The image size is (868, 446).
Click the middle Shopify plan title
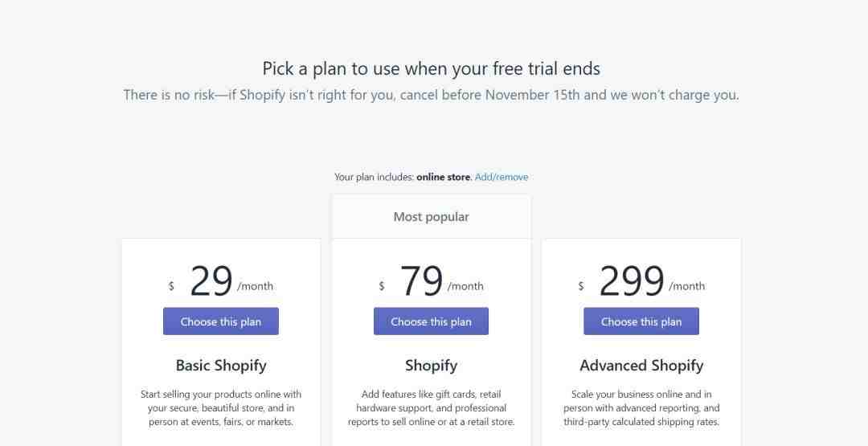coord(432,365)
